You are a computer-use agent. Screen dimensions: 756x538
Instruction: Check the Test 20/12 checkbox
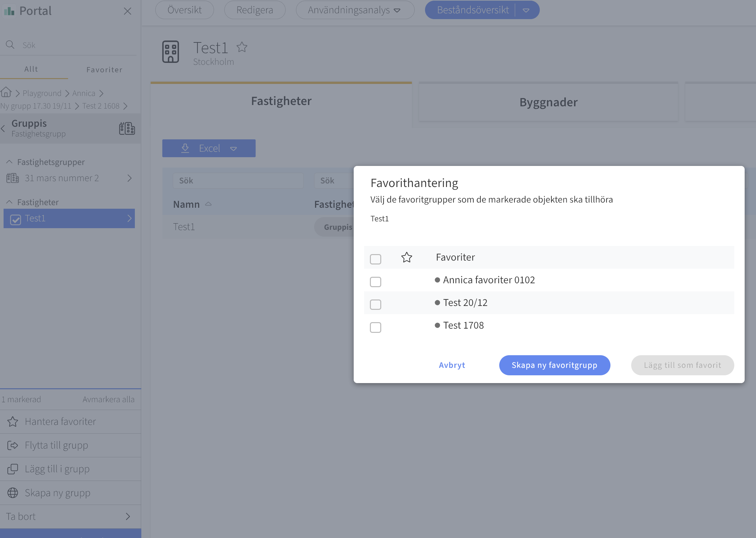coord(375,304)
